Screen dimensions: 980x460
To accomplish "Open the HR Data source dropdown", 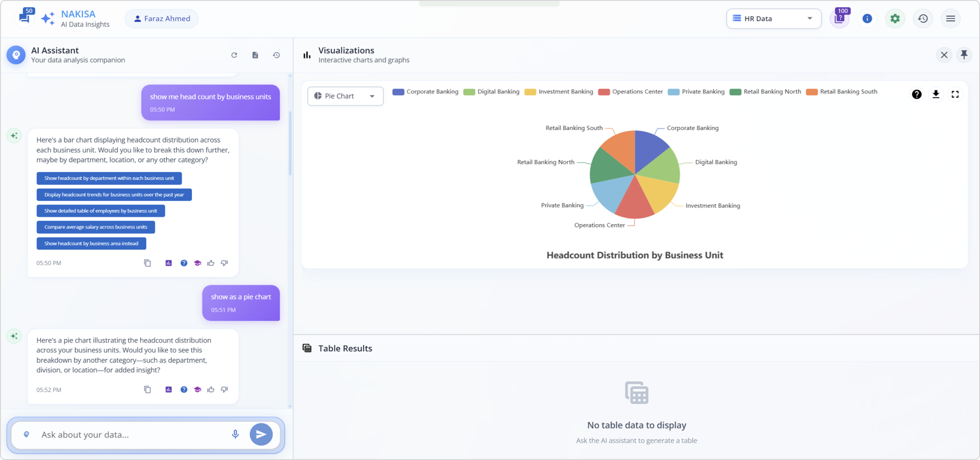I will 774,18.
